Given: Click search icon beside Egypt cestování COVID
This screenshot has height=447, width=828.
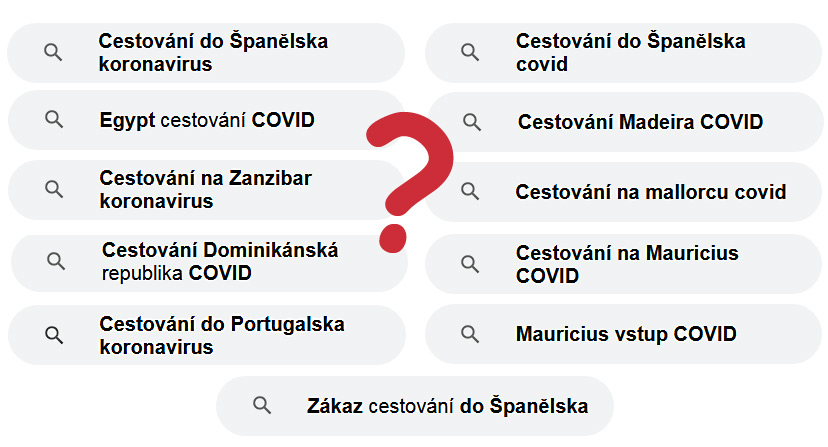Looking at the screenshot, I should [54, 120].
